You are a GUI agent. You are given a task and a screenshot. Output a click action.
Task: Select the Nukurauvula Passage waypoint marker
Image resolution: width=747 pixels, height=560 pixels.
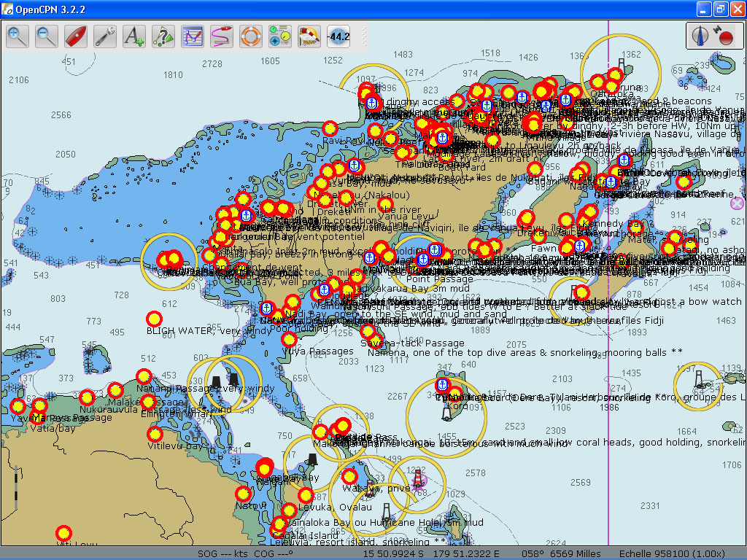pos(87,397)
